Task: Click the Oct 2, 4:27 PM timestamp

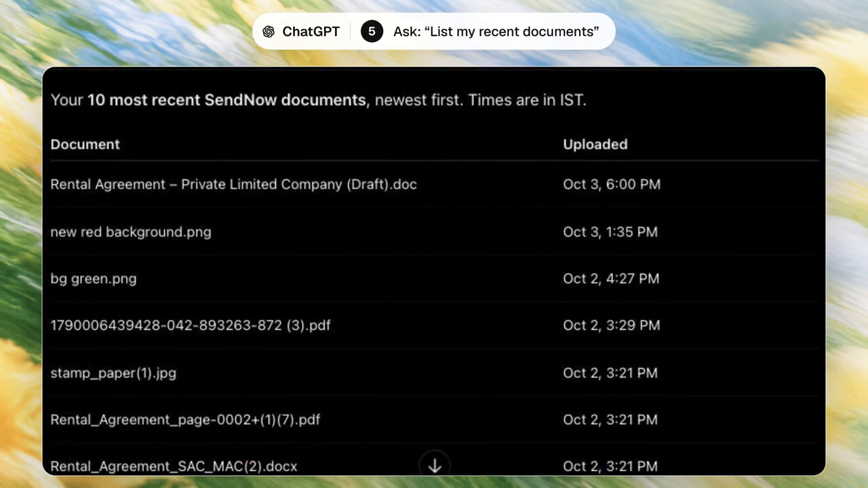Action: (x=611, y=279)
